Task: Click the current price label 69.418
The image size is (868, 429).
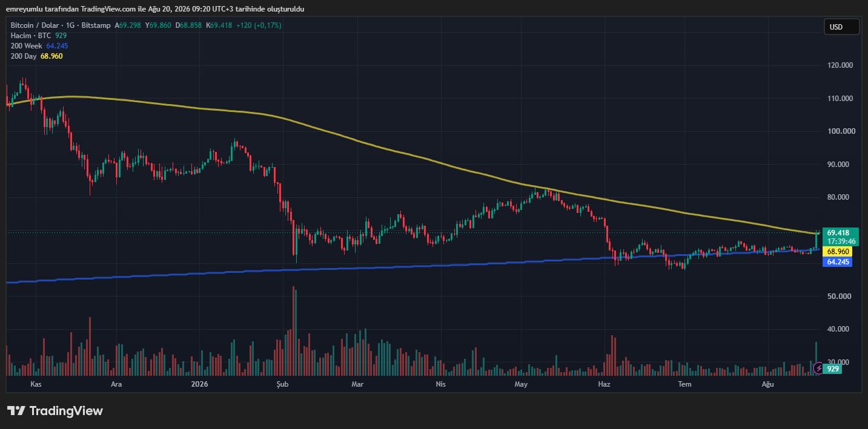Action: click(x=838, y=232)
